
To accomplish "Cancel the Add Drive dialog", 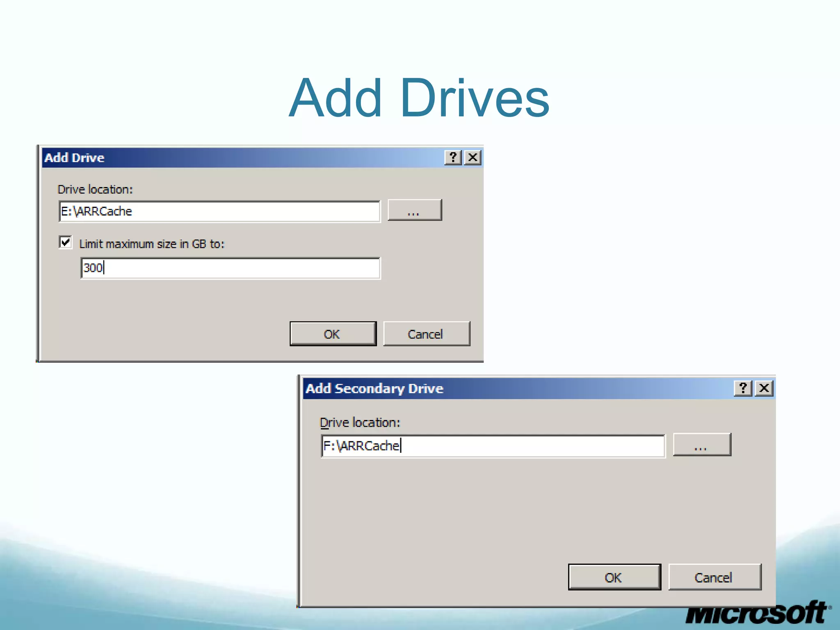I will (427, 334).
